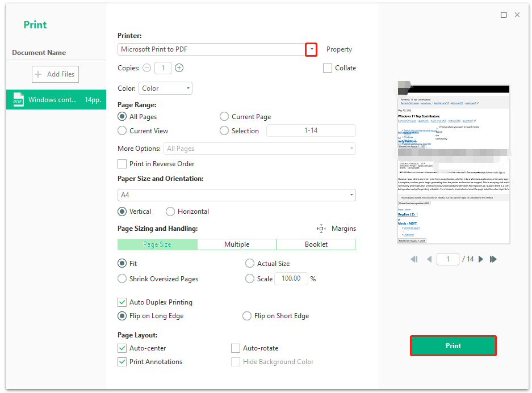Select the Windows cont... document entry
The image size is (532, 393).
tap(56, 100)
